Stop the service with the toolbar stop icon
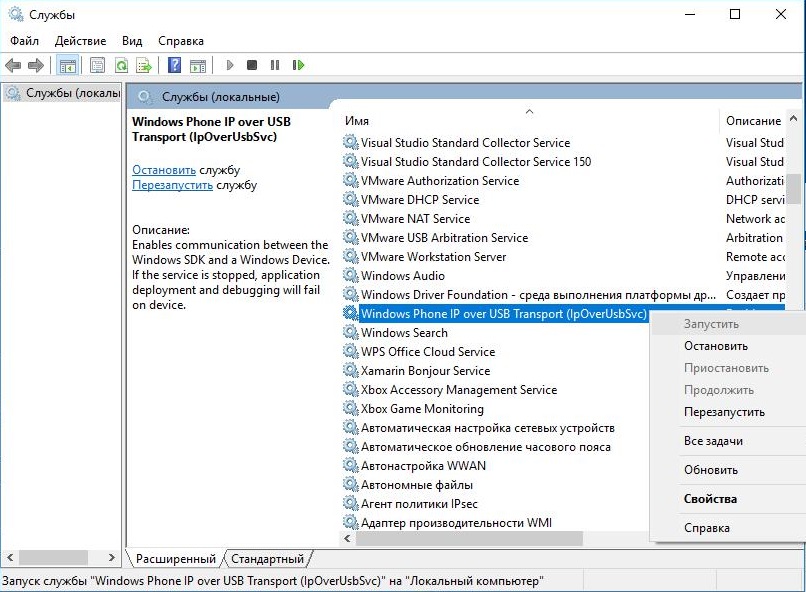Screen dimensions: 806x592 pos(252,65)
